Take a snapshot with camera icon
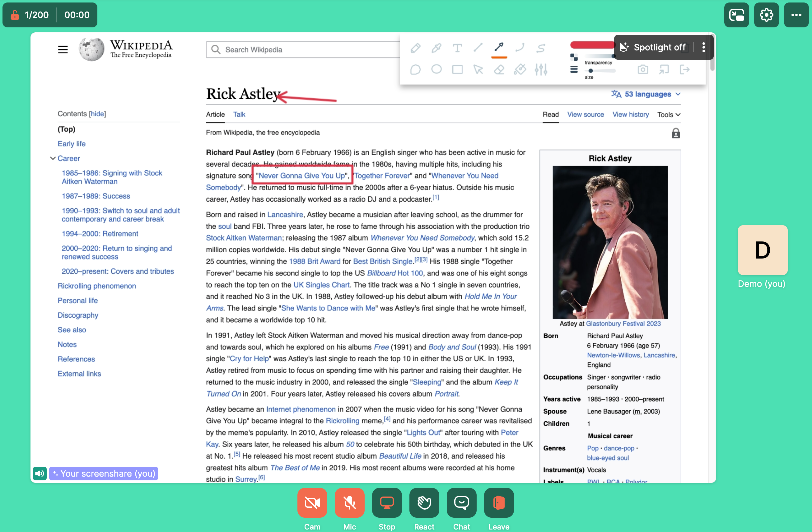Viewport: 812px width, 532px height. coord(643,70)
